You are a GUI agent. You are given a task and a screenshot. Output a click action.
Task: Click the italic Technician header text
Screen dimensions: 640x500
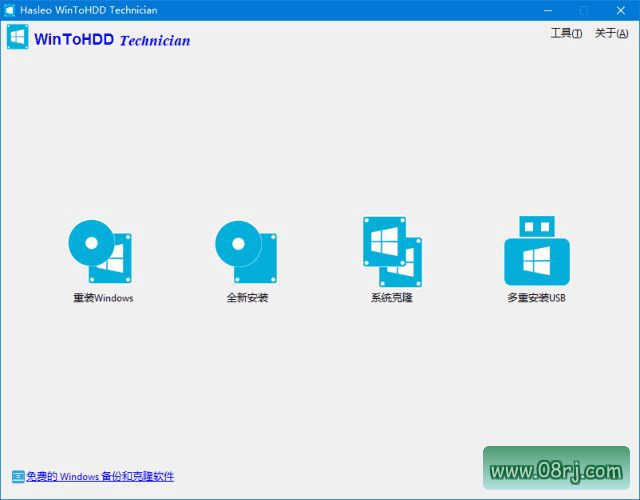tap(155, 41)
